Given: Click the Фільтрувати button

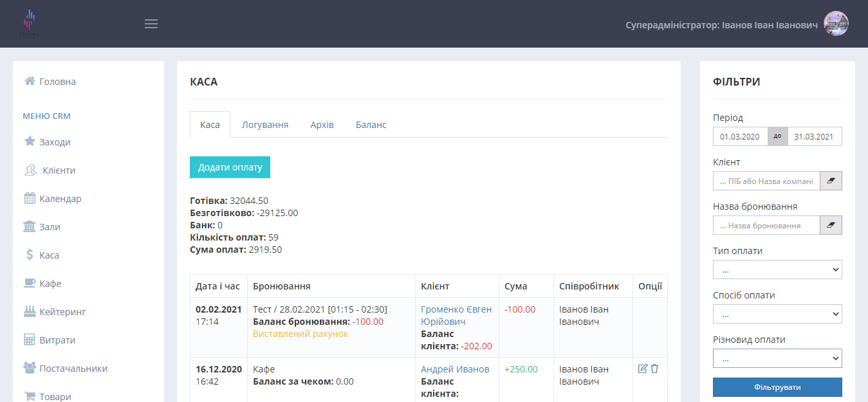Looking at the screenshot, I should pos(777,387).
